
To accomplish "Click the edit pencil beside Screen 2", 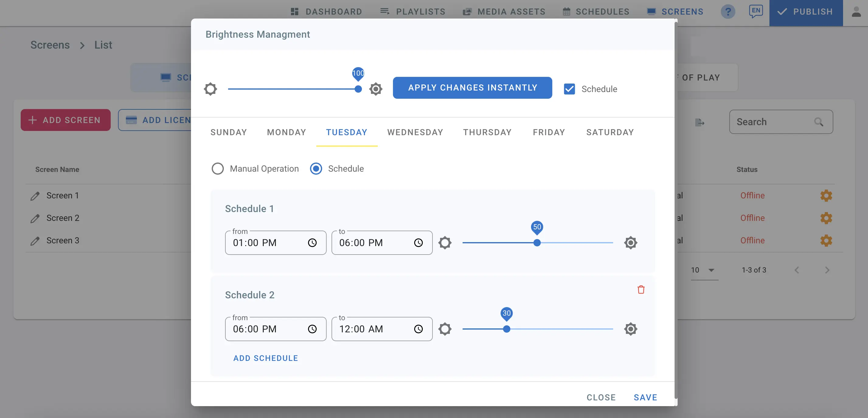I will (35, 218).
